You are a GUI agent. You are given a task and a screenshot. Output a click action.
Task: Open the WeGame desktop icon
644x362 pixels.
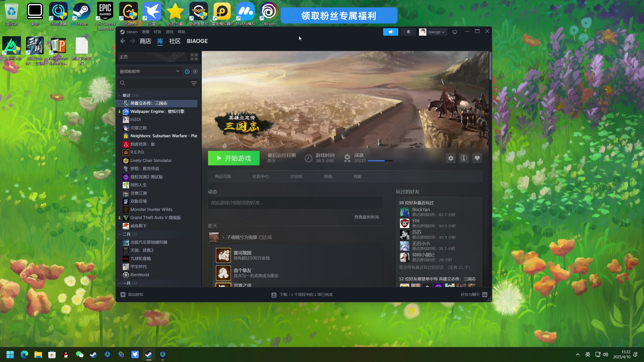tap(129, 14)
